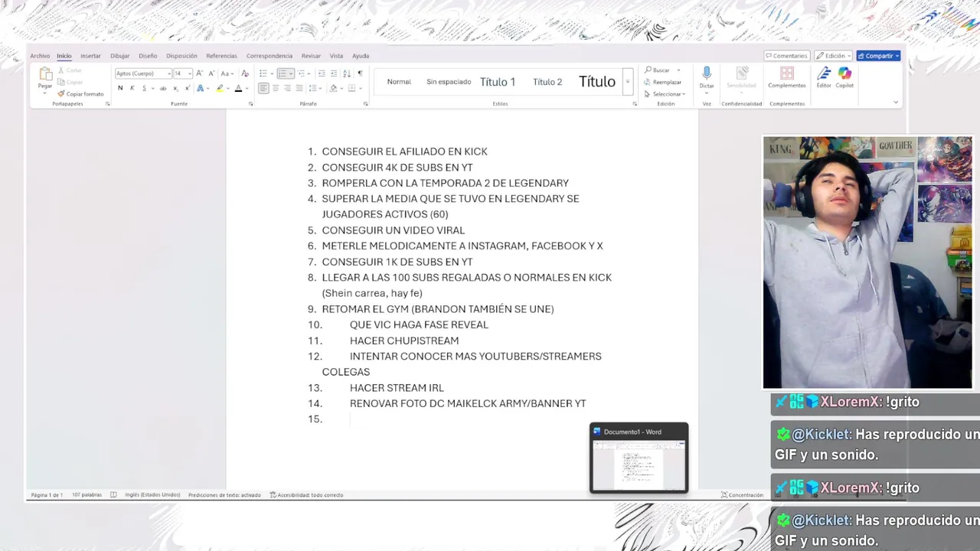Image resolution: width=980 pixels, height=551 pixels.
Task: Launch Copilot from the ribbon
Action: pos(844,77)
